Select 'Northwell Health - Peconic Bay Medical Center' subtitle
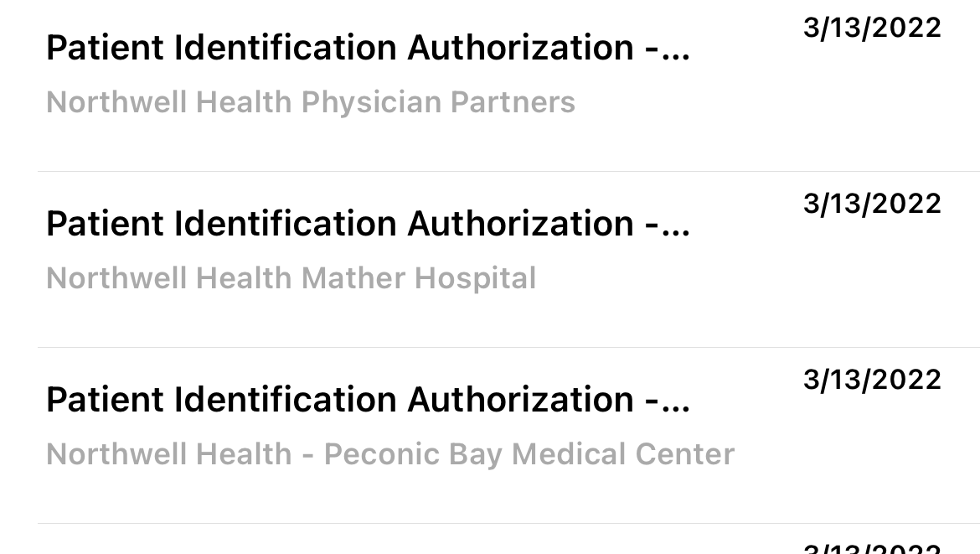 (389, 454)
